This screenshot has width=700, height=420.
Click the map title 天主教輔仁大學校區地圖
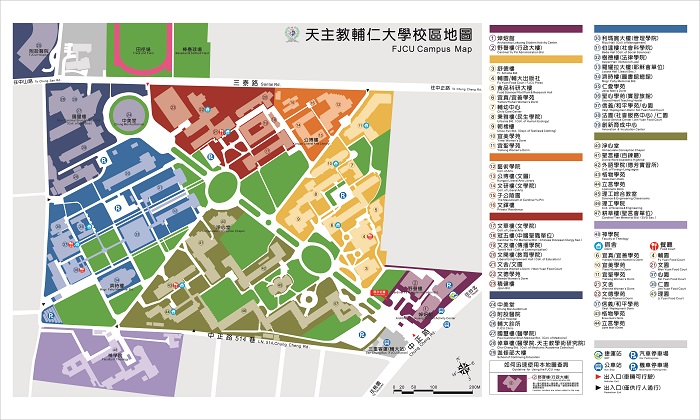point(388,35)
